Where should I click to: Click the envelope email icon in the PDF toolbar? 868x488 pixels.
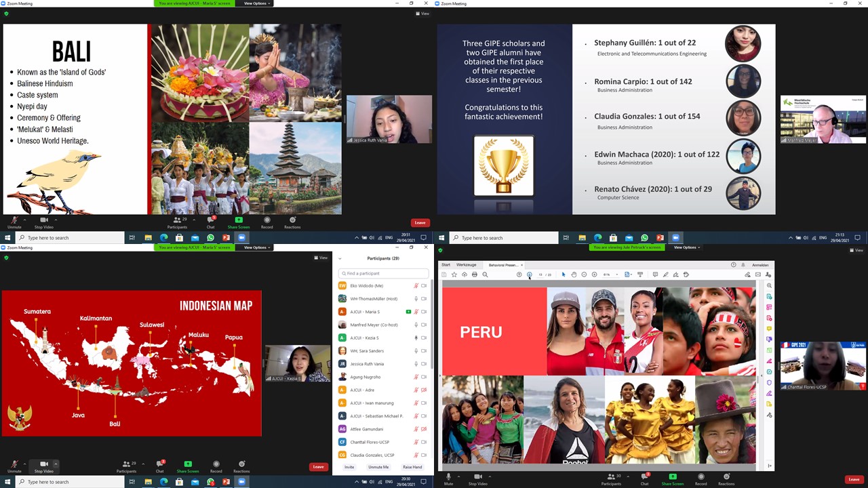tap(758, 274)
